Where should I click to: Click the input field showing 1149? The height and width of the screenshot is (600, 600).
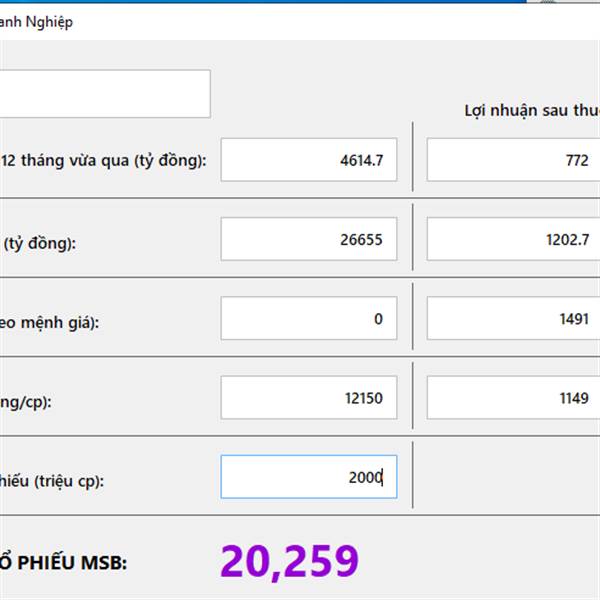click(x=513, y=398)
